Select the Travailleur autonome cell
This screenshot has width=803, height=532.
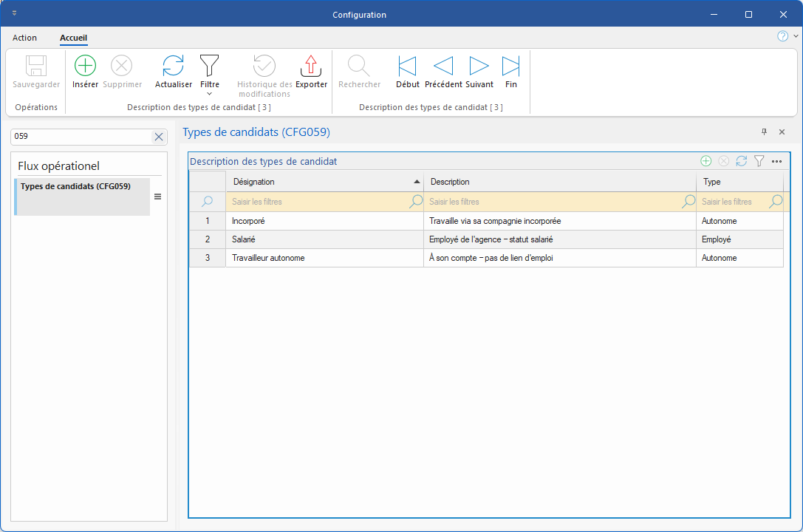click(325, 258)
